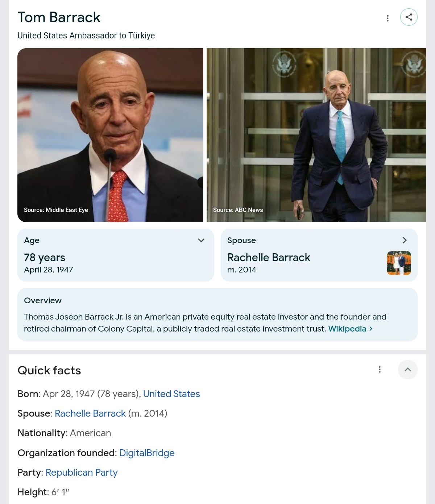Click the Rachelle Barrack spouse thumbnail
Image resolution: width=435 pixels, height=504 pixels.
pos(399,263)
